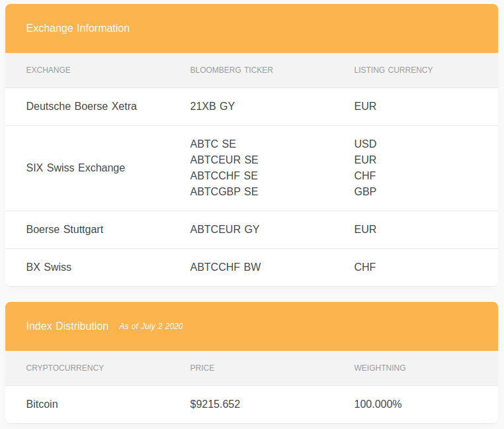Click the Deutsche Boerse Xetra cell
The height and width of the screenshot is (429, 504).
coord(81,106)
